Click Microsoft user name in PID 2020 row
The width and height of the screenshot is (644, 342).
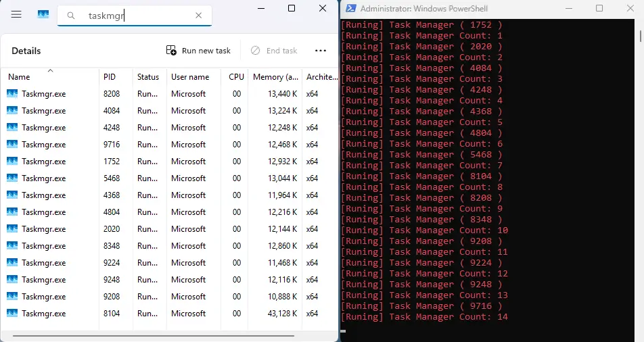click(188, 228)
